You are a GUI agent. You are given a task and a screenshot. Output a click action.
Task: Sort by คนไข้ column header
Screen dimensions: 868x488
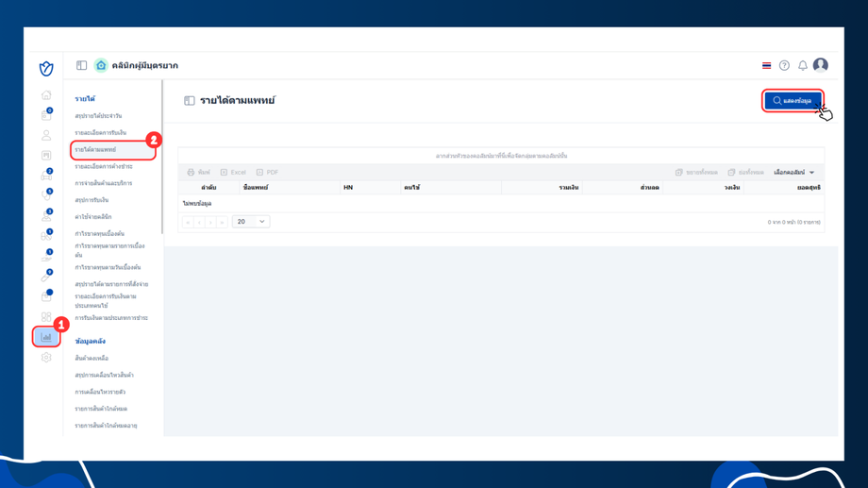click(451, 187)
